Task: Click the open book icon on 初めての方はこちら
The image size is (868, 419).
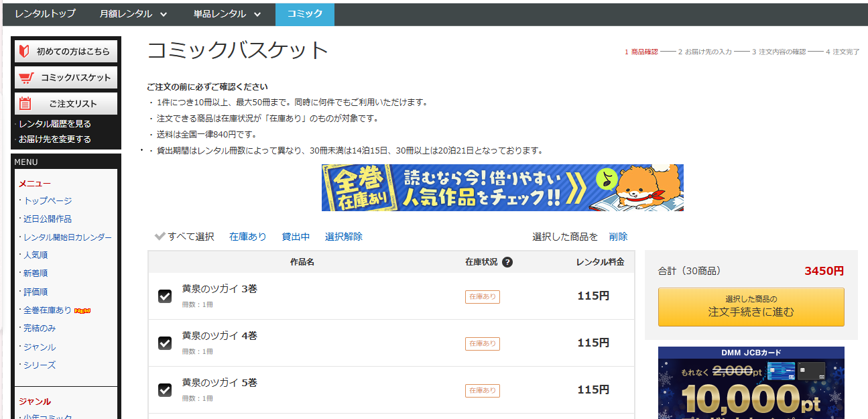Action: coord(23,51)
